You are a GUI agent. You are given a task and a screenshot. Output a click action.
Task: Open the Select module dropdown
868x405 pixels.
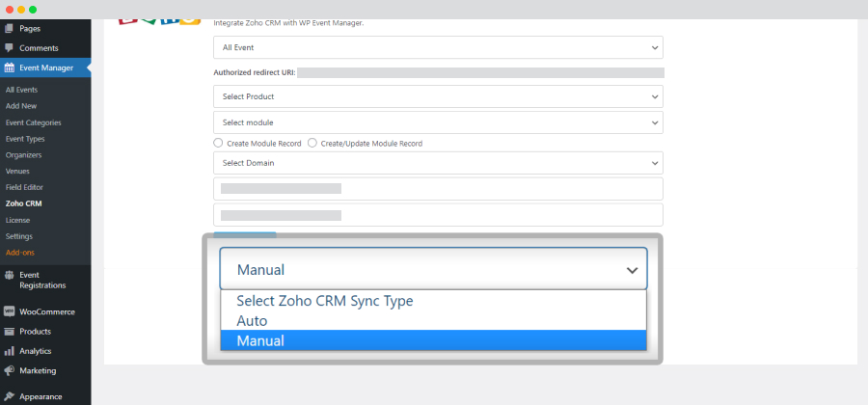(x=438, y=122)
